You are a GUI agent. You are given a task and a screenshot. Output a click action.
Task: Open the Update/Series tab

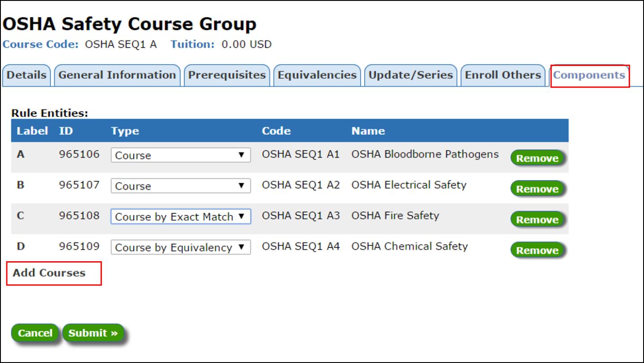tap(410, 75)
